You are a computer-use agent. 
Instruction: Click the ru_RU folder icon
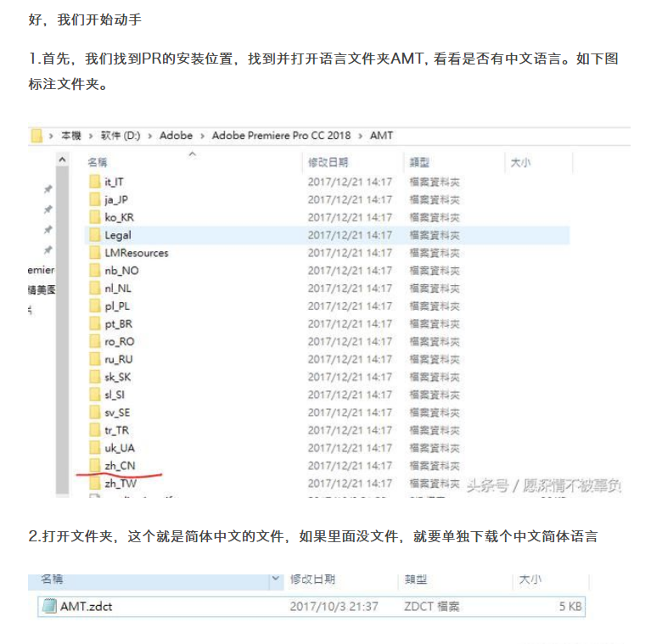coord(94,359)
